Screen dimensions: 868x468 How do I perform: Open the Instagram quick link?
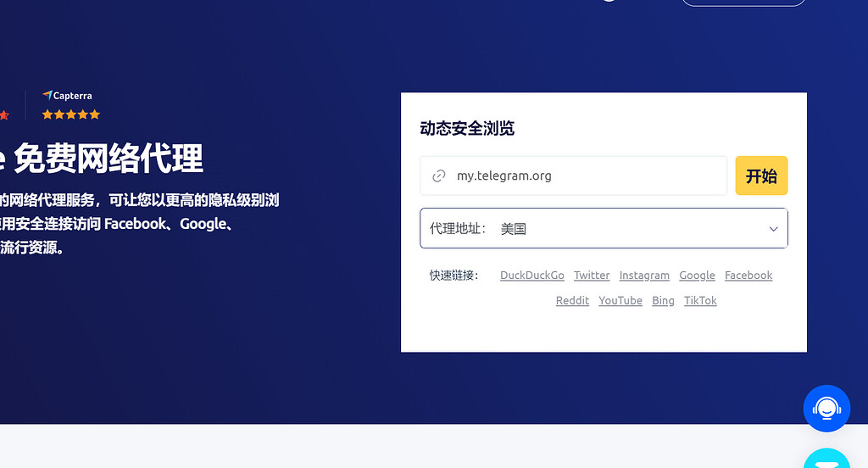644,276
